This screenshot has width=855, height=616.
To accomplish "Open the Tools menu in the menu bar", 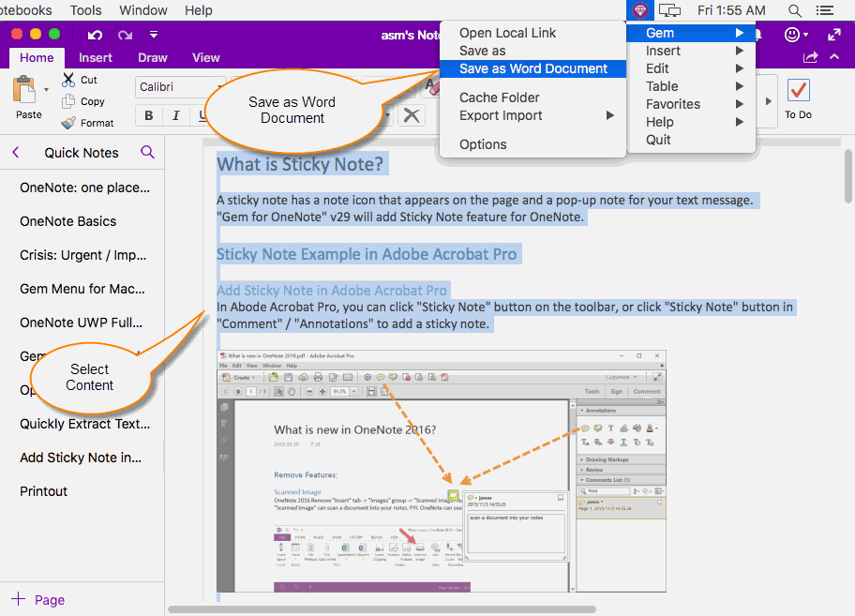I will tap(85, 10).
